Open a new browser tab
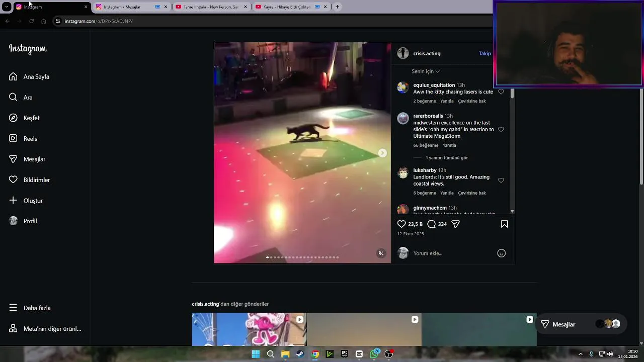This screenshot has width=644, height=362. click(x=337, y=7)
